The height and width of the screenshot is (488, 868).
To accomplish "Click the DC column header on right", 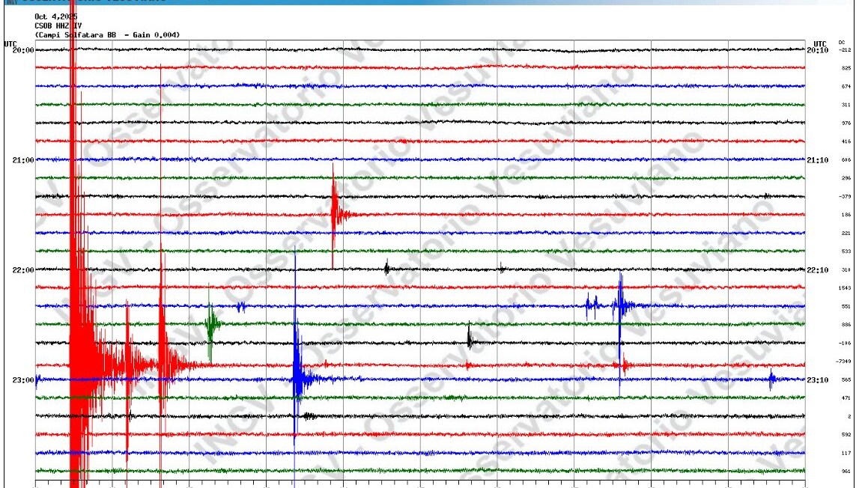I will 842,42.
